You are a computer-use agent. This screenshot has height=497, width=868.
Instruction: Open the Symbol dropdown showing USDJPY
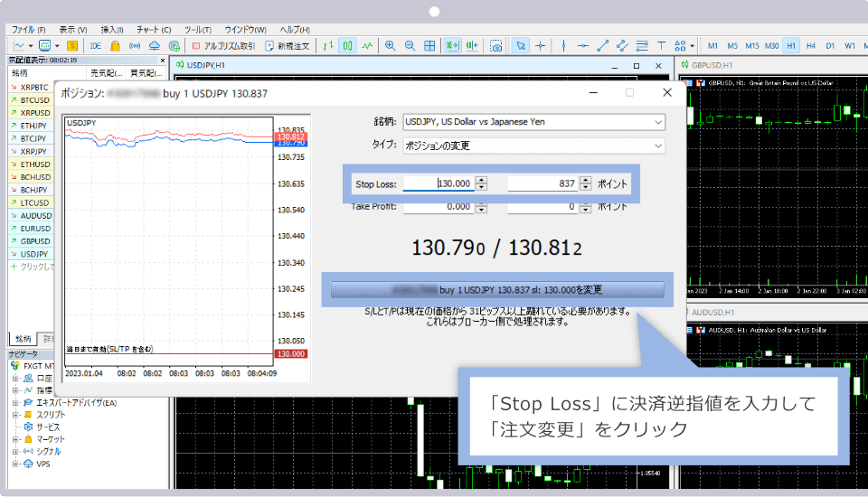[534, 122]
